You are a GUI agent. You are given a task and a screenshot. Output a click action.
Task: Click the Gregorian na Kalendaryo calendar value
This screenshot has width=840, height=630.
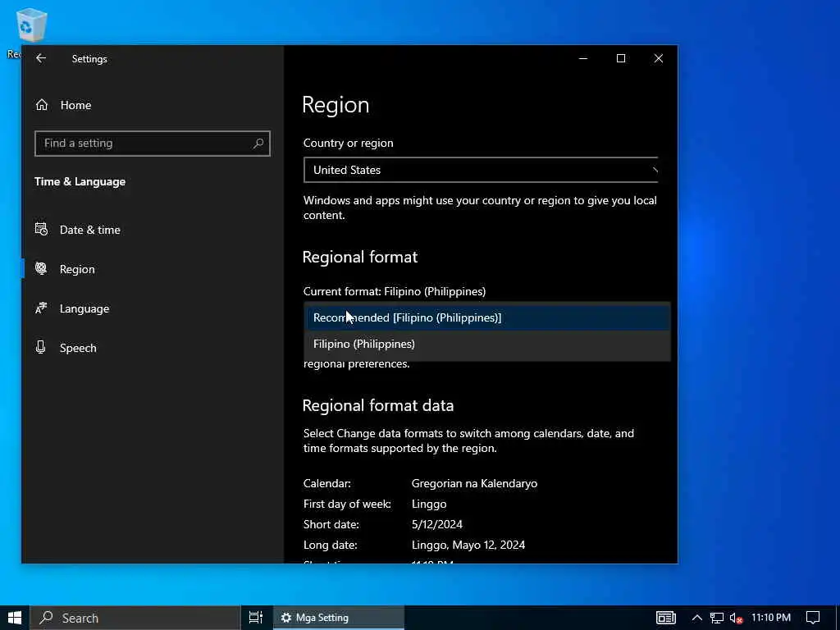pyautogui.click(x=474, y=483)
